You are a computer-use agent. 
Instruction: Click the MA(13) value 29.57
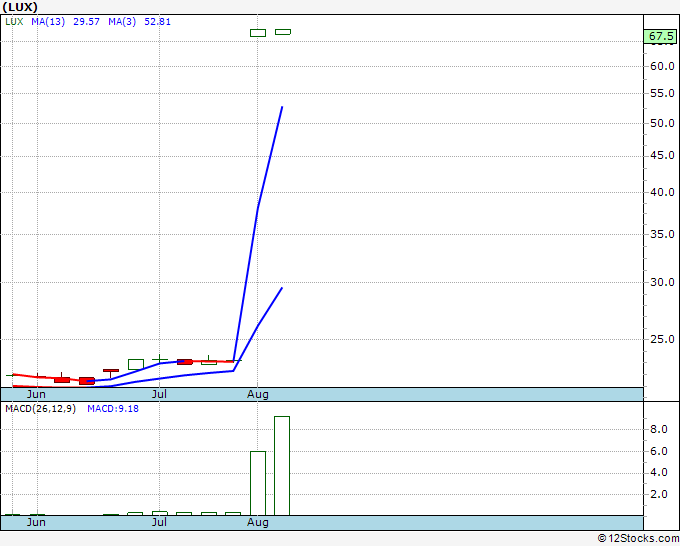[x=86, y=22]
